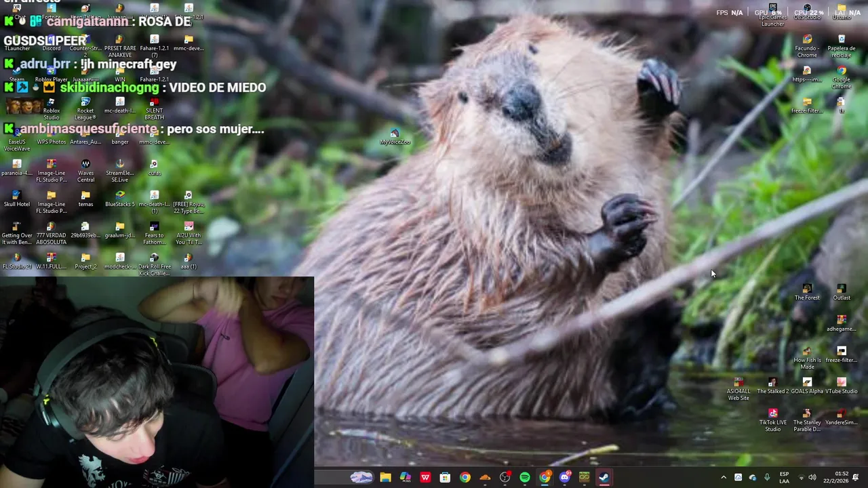Open Roblox Studio desktop shortcut
This screenshot has width=868, height=488.
[x=52, y=108]
